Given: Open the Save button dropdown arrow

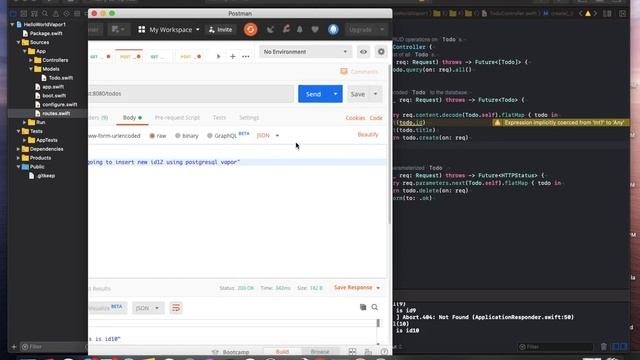Looking at the screenshot, I should coord(375,94).
